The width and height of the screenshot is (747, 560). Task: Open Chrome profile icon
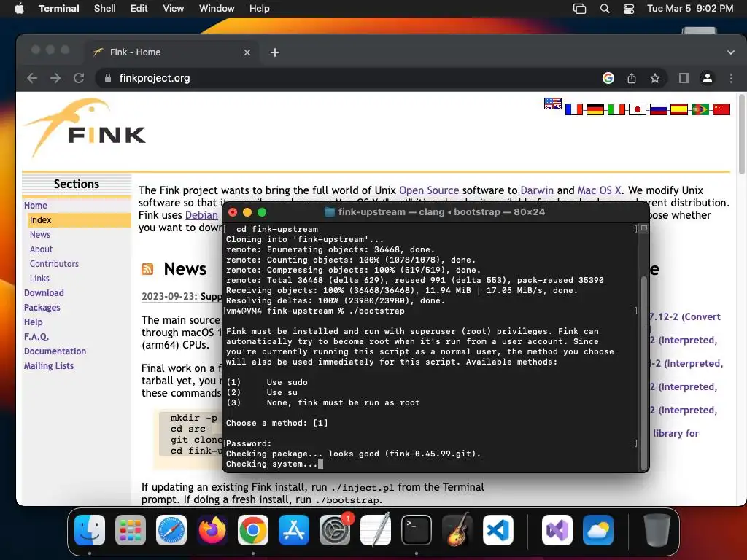coord(708,78)
